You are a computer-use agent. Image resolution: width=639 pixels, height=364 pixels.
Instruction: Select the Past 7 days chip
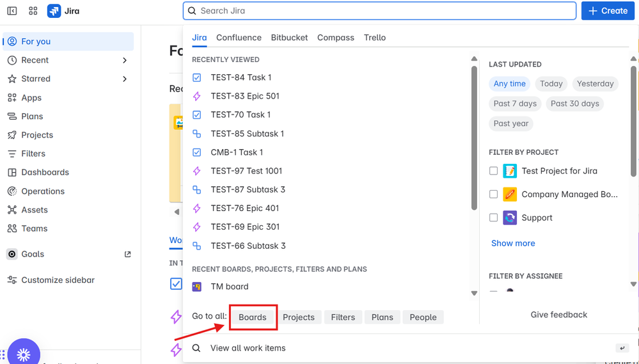[x=515, y=104]
